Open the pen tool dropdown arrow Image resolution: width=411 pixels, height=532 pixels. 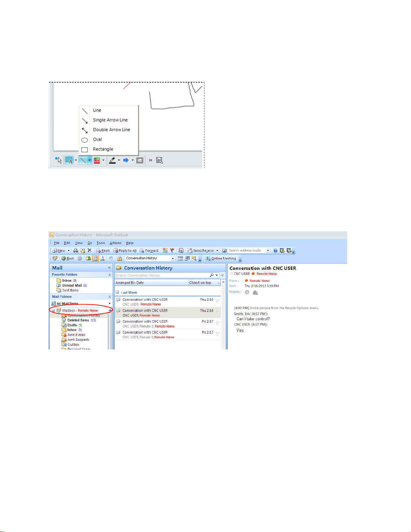pos(119,160)
